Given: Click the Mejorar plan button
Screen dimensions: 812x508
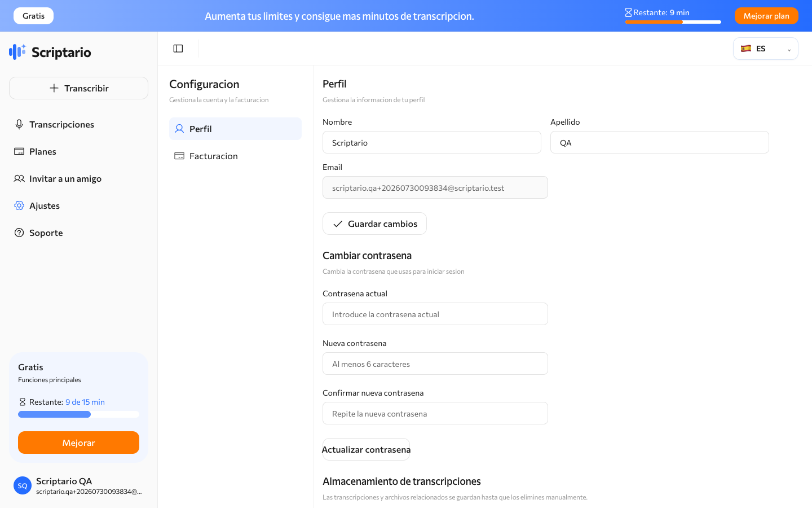Looking at the screenshot, I should (x=766, y=16).
